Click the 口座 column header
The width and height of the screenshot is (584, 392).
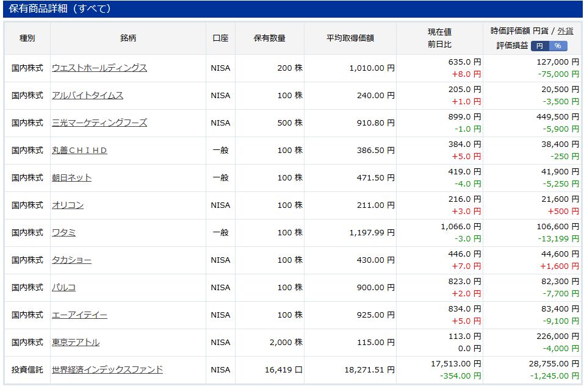(220, 38)
